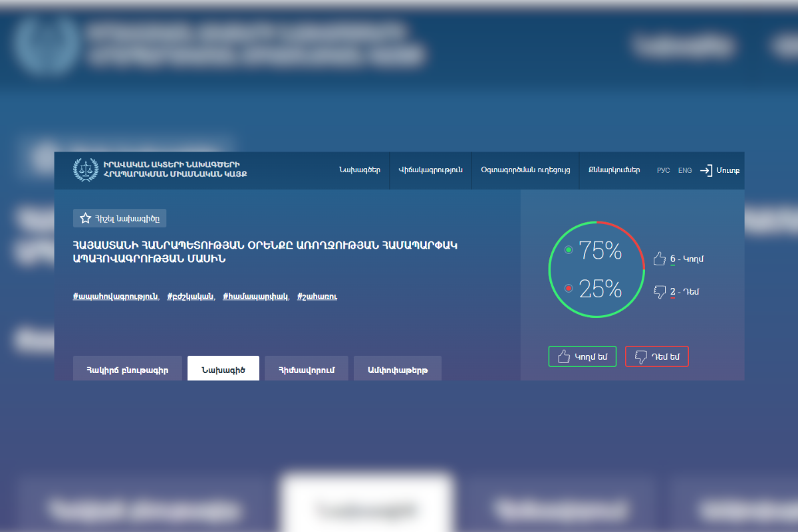Open the Ամփոփաթերթ tab
Image resolution: width=798 pixels, height=532 pixels.
pyautogui.click(x=397, y=369)
